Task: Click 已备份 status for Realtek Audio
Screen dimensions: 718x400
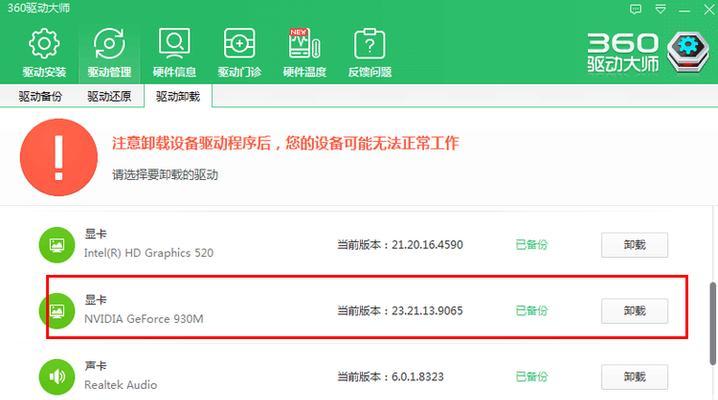Action: click(532, 377)
